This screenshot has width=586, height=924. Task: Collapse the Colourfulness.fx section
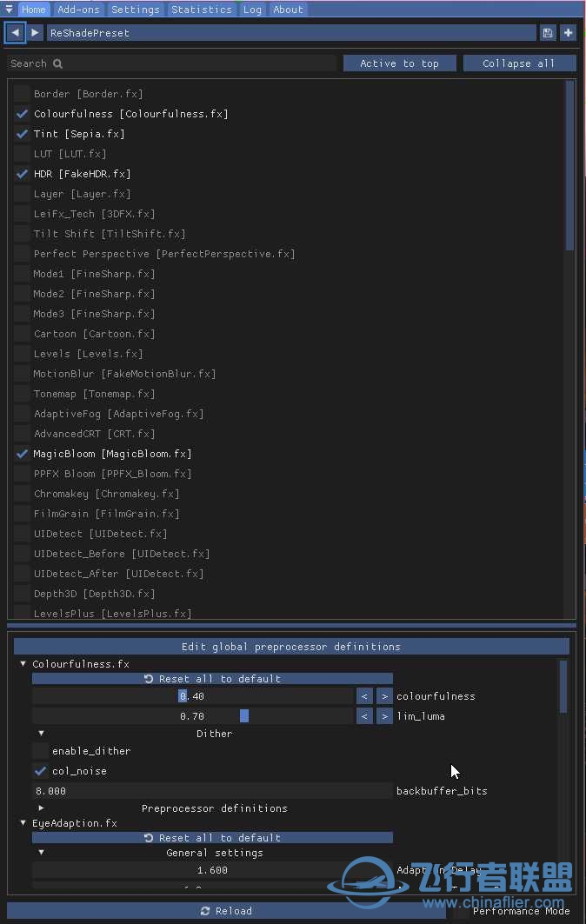coord(23,663)
